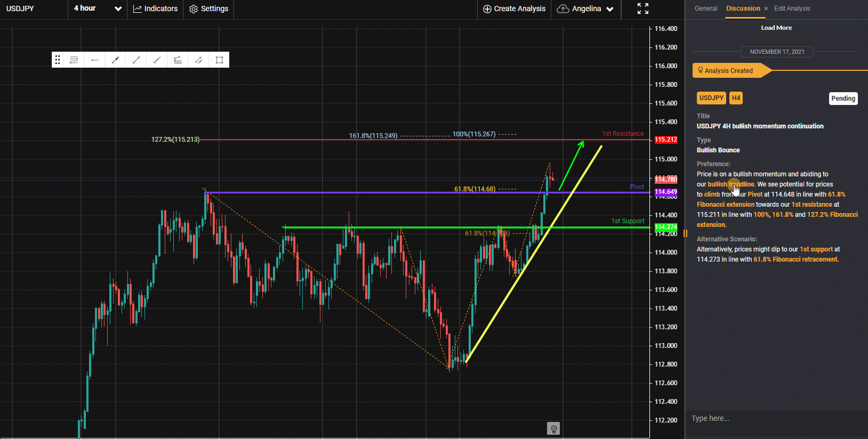This screenshot has width=868, height=439.
Task: Click the 'Pivot' line label on chart
Action: 637,187
